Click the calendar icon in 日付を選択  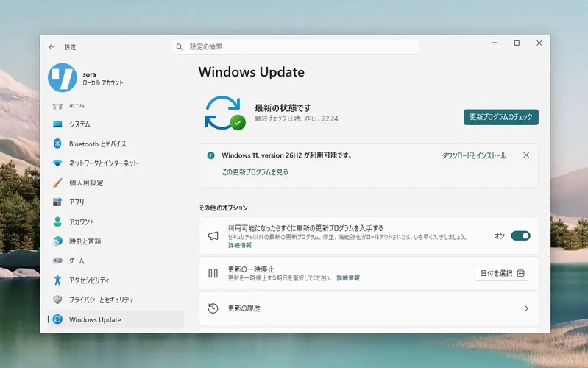click(520, 273)
